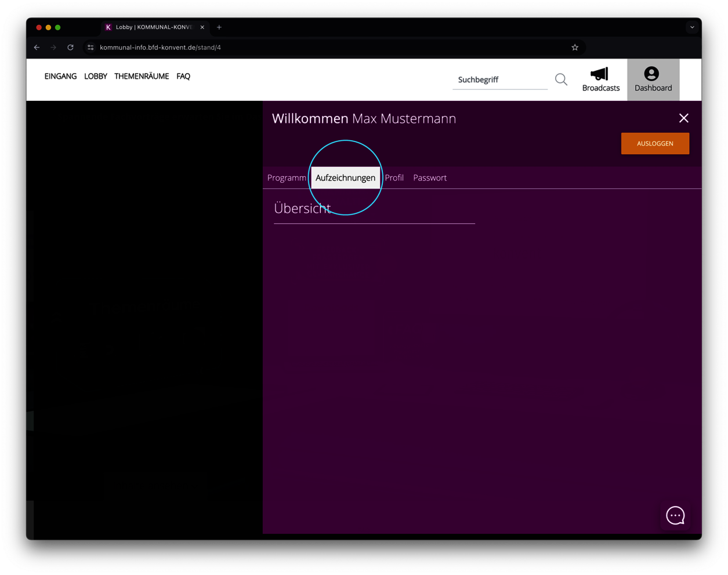This screenshot has height=575, width=728.
Task: Click the AUSLOGGEN button
Action: [655, 144]
